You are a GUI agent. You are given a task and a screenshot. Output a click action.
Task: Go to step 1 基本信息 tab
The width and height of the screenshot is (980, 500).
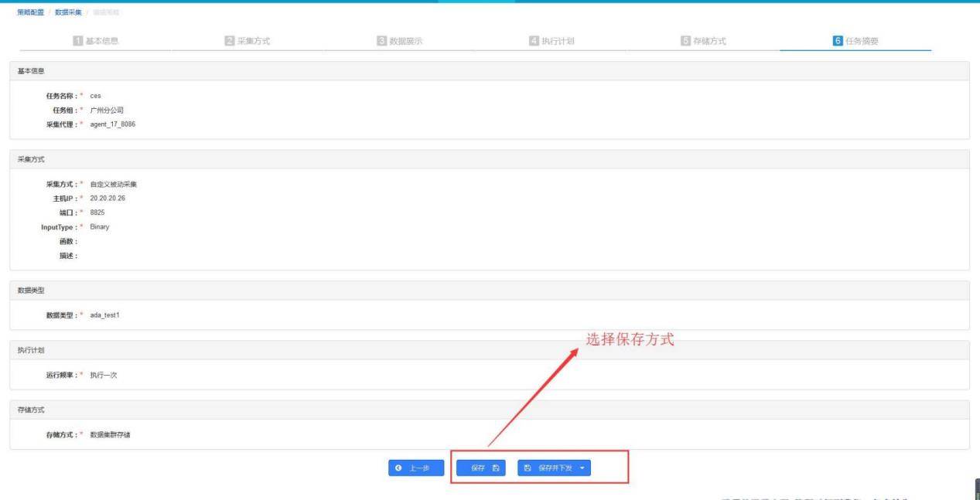[107, 40]
